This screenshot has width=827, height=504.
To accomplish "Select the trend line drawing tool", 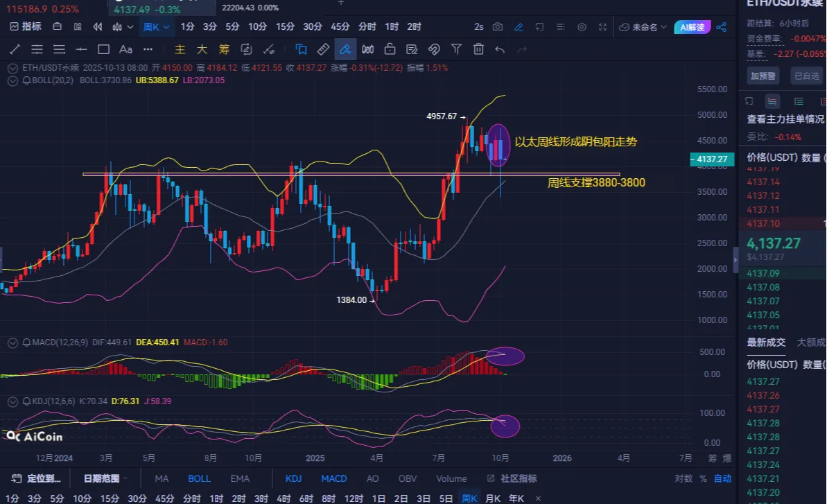I will click(x=15, y=49).
